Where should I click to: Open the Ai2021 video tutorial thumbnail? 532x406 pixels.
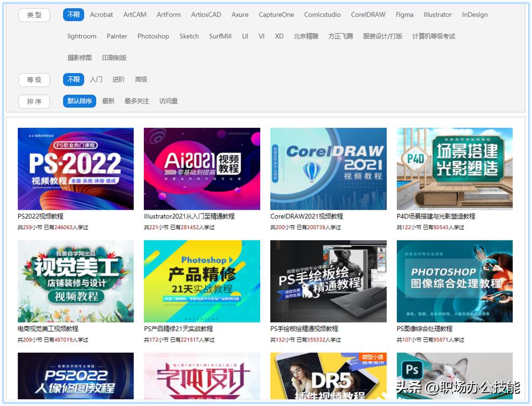pos(202,169)
